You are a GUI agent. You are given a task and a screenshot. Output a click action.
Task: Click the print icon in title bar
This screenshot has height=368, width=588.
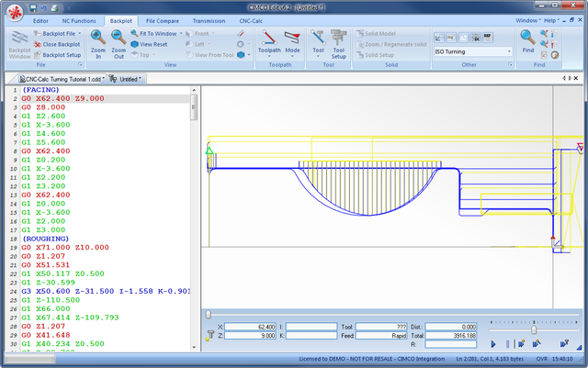coord(55,8)
